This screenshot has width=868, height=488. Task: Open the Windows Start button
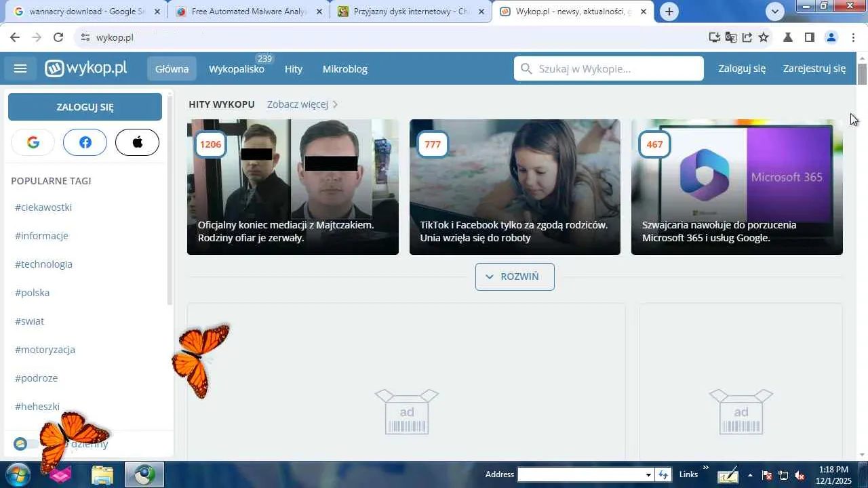point(17,474)
